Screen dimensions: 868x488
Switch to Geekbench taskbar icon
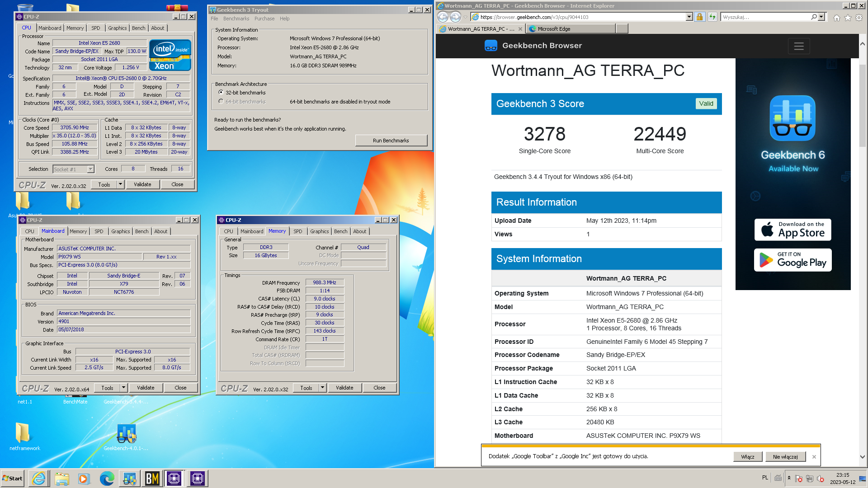click(129, 479)
